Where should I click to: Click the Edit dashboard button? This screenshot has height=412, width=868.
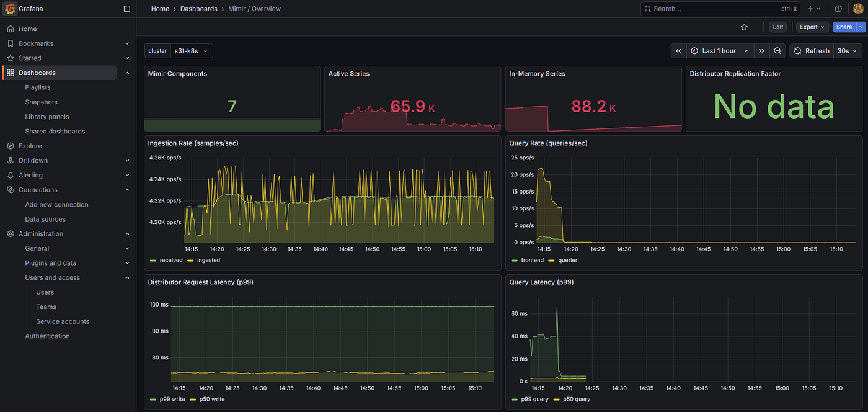pos(778,27)
